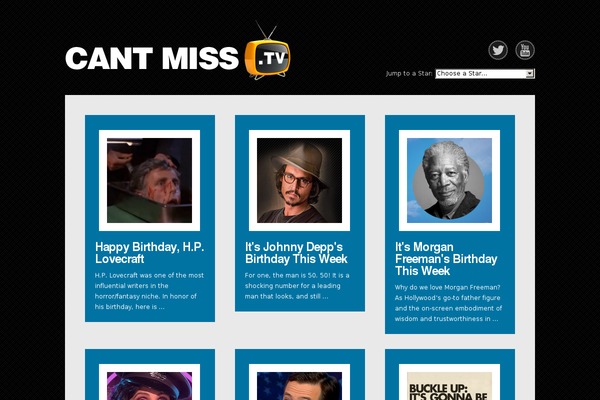Open the Morgan Freeman portrait thumbnail
This screenshot has height=400, width=600.
tap(449, 180)
